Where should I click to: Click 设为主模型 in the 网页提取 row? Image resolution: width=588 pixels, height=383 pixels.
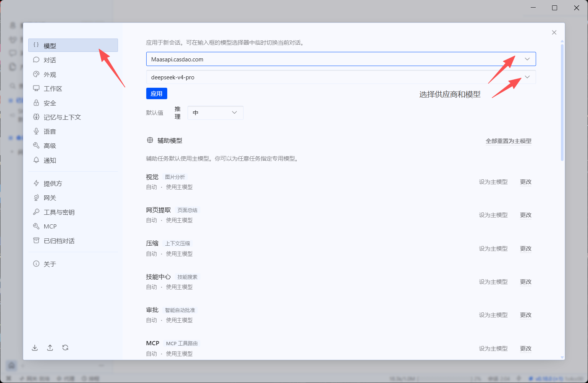coord(493,215)
